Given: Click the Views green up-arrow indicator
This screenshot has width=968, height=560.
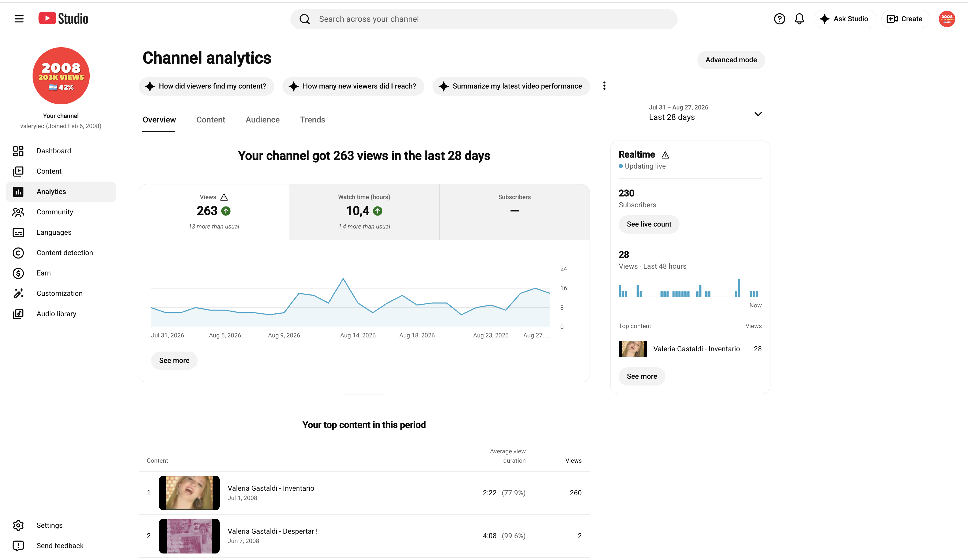Looking at the screenshot, I should coord(226,211).
